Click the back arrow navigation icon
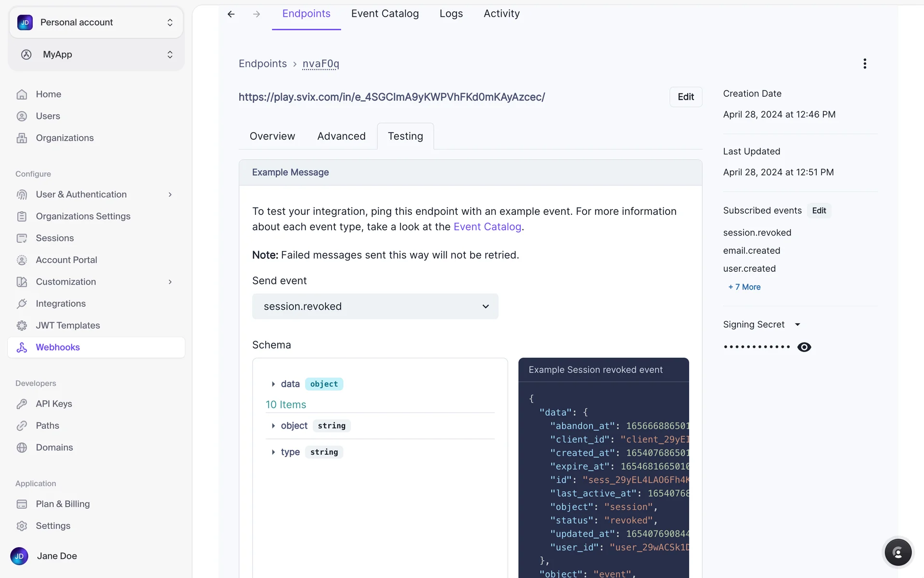 coord(231,14)
